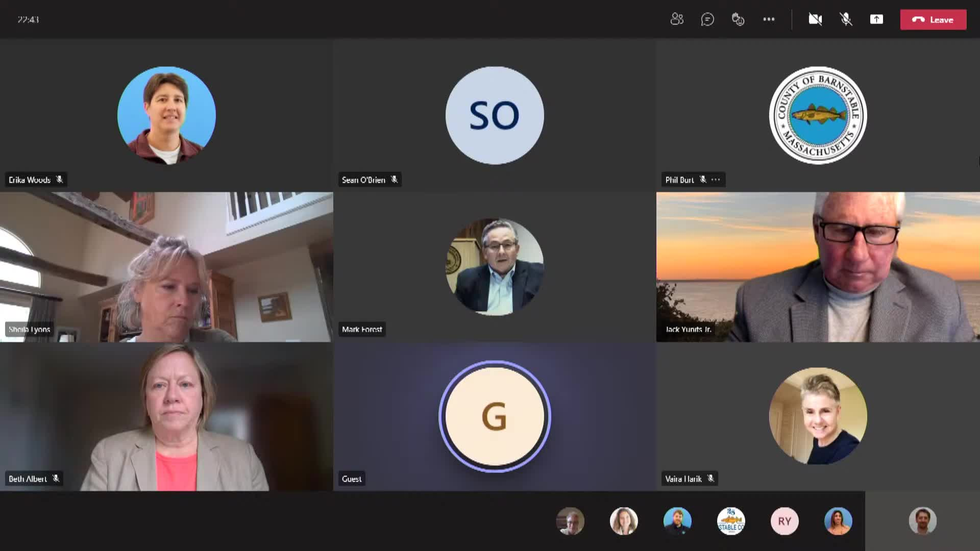Click self-view avatar at bottom right
The height and width of the screenshot is (551, 980).
pos(922,521)
